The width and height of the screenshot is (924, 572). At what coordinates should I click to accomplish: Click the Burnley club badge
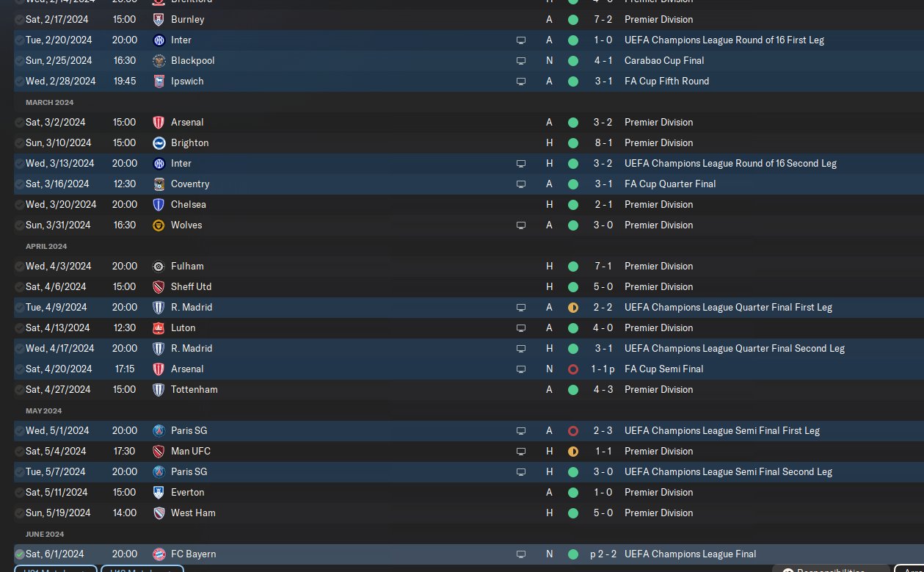tap(159, 19)
